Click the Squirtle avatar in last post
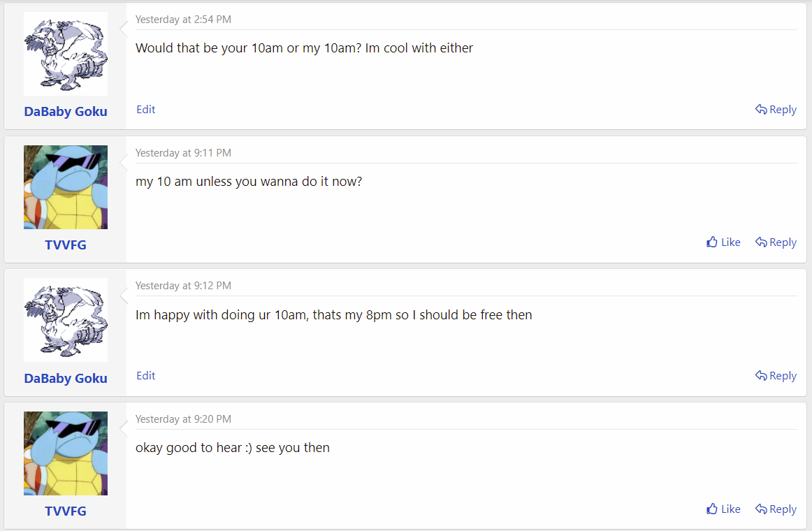This screenshot has width=812, height=531. [x=66, y=453]
